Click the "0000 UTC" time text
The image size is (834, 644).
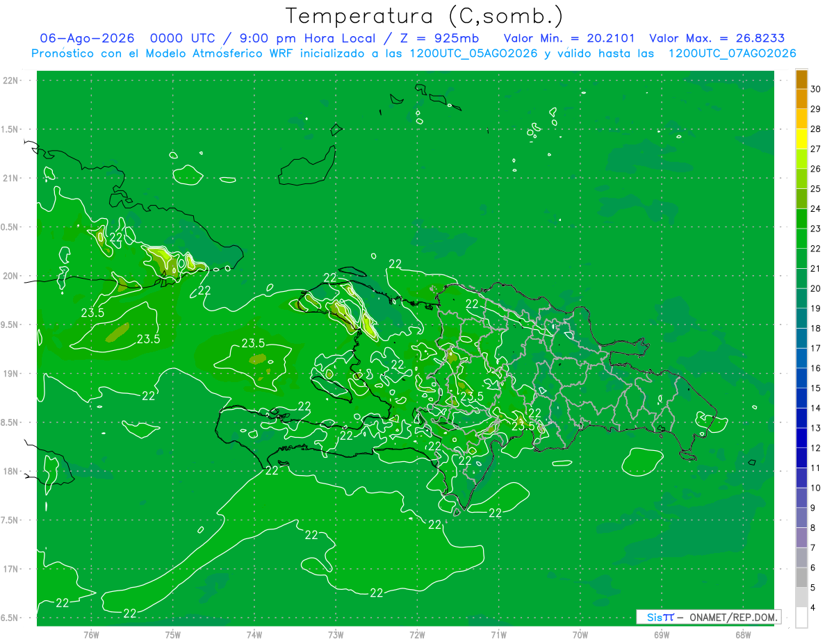point(184,38)
